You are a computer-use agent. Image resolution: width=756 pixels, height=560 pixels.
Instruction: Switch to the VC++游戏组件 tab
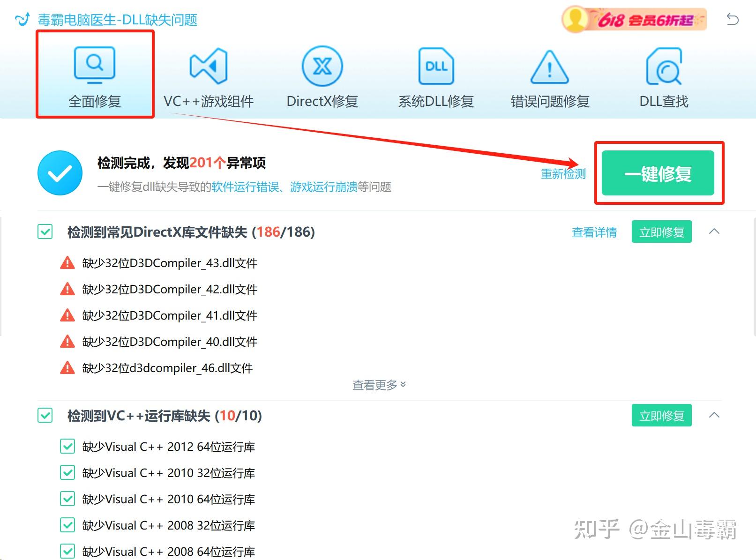tap(209, 75)
